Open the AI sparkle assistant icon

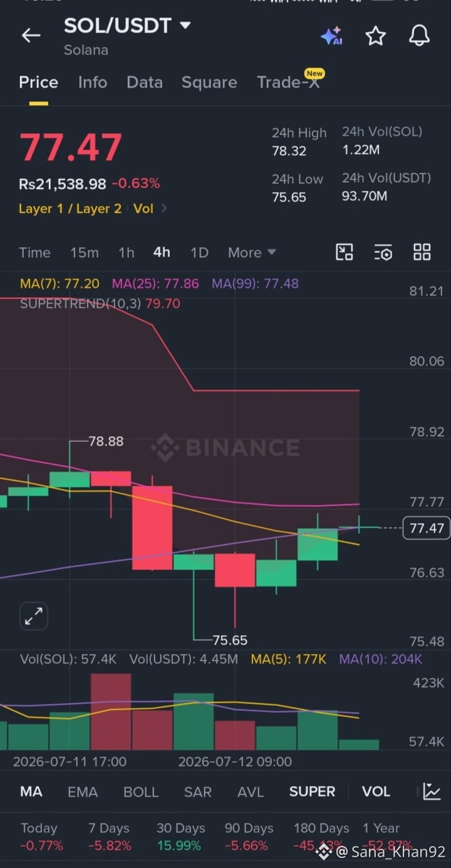pyautogui.click(x=331, y=36)
